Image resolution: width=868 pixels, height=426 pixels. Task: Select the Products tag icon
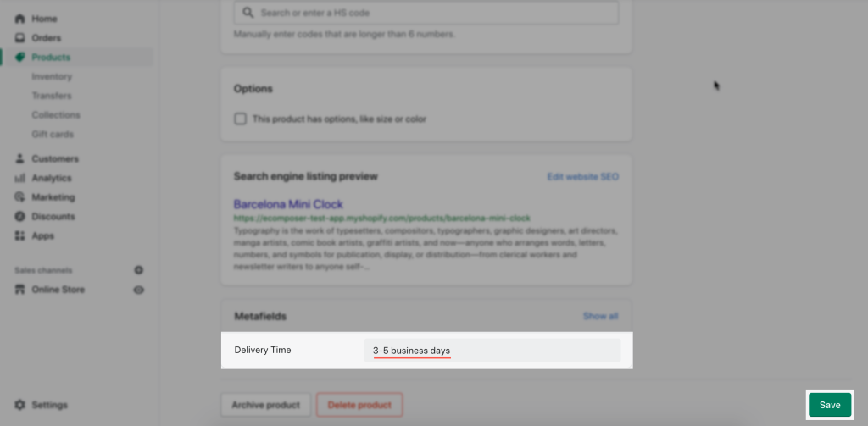click(x=20, y=57)
